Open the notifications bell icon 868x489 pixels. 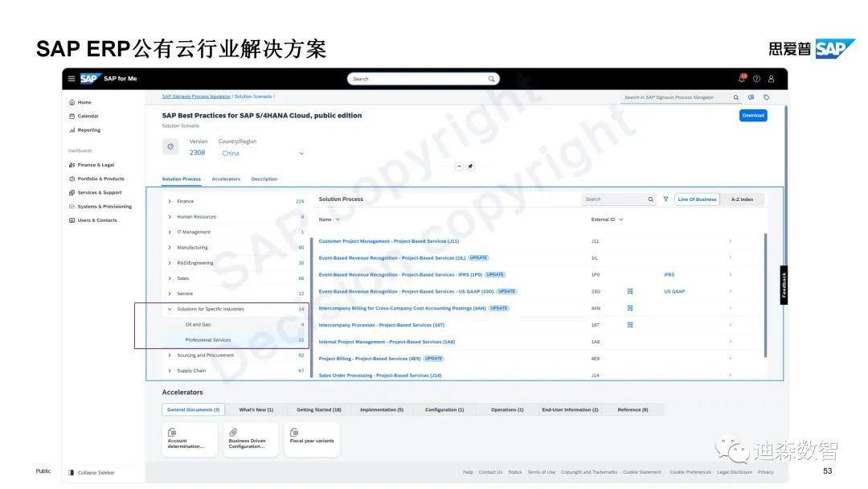coord(741,79)
